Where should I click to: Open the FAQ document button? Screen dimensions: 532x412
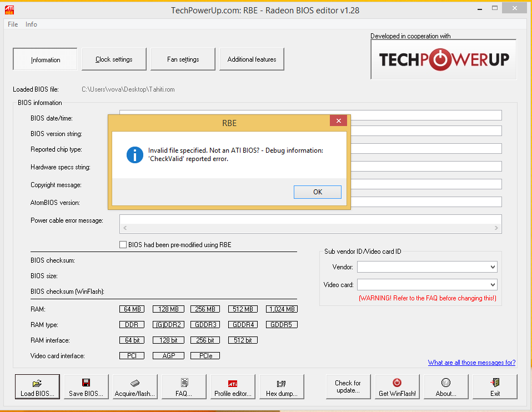tap(184, 386)
